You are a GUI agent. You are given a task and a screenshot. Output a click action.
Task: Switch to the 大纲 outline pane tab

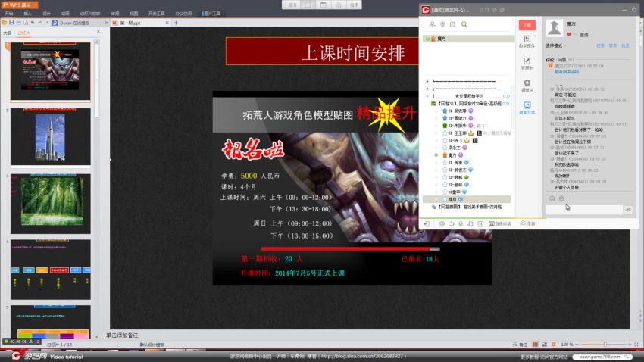[8, 33]
